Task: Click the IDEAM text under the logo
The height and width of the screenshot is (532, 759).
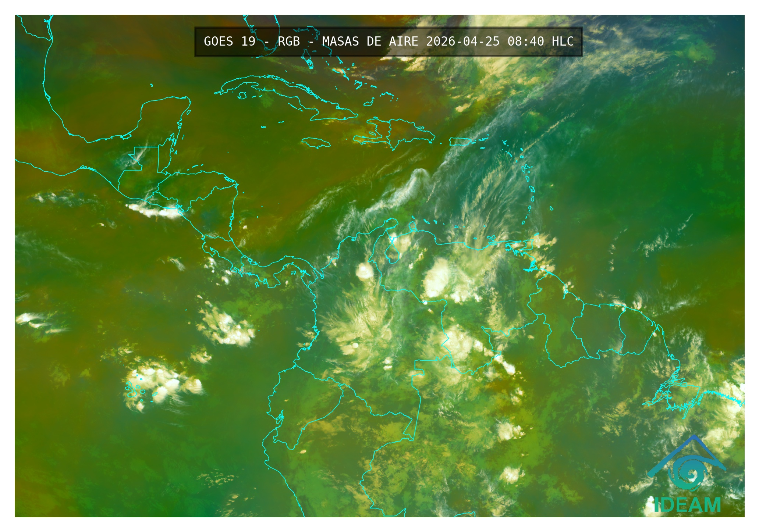Action: [x=687, y=505]
